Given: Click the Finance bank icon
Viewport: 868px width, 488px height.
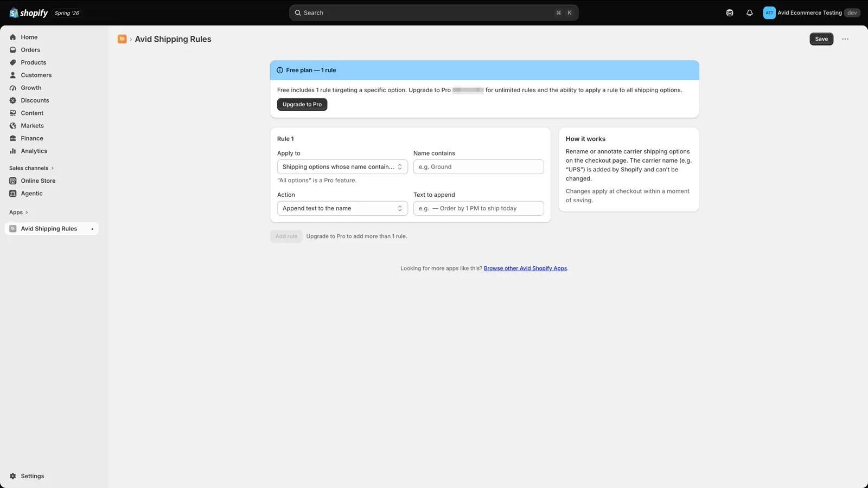Looking at the screenshot, I should 13,138.
